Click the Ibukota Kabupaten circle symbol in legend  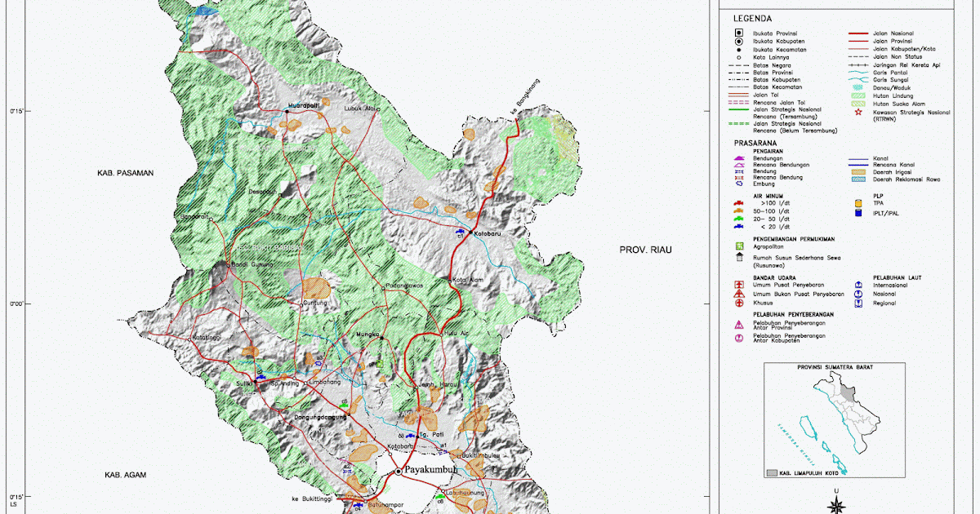(739, 42)
